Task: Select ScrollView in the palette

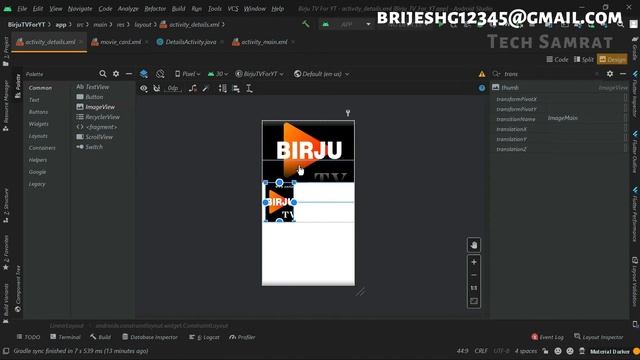Action: pos(94,137)
